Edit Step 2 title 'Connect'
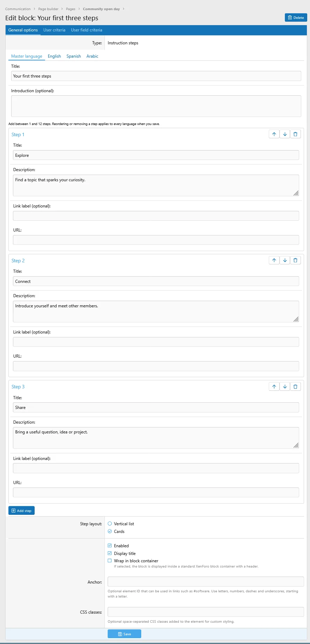Screen dimensions: 310x644 point(156,281)
